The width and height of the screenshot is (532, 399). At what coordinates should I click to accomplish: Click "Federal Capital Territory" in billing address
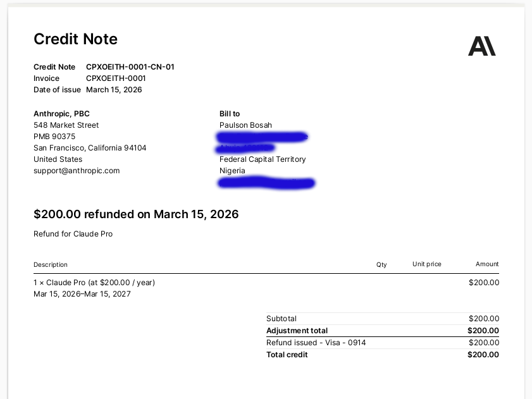(263, 159)
